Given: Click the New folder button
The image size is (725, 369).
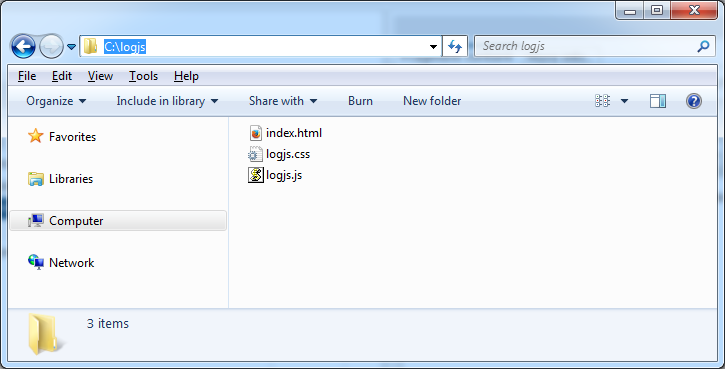Looking at the screenshot, I should point(432,101).
